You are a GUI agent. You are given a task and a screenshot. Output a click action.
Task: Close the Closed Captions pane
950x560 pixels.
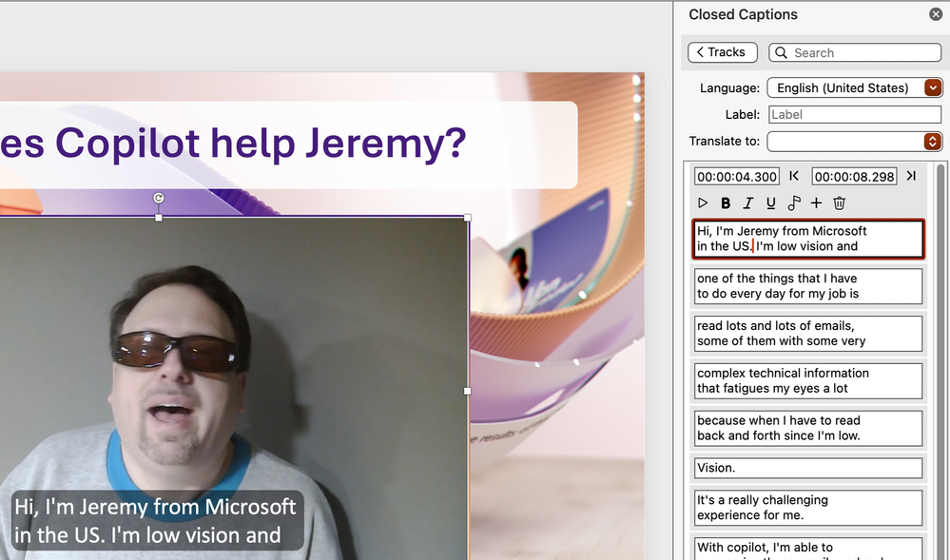(936, 14)
